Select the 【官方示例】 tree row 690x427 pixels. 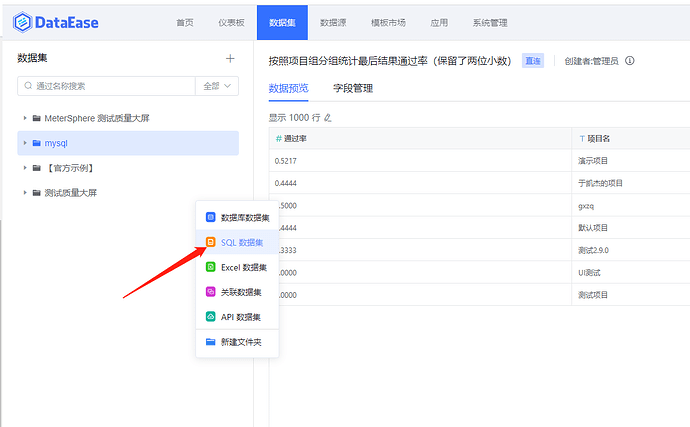click(x=128, y=168)
